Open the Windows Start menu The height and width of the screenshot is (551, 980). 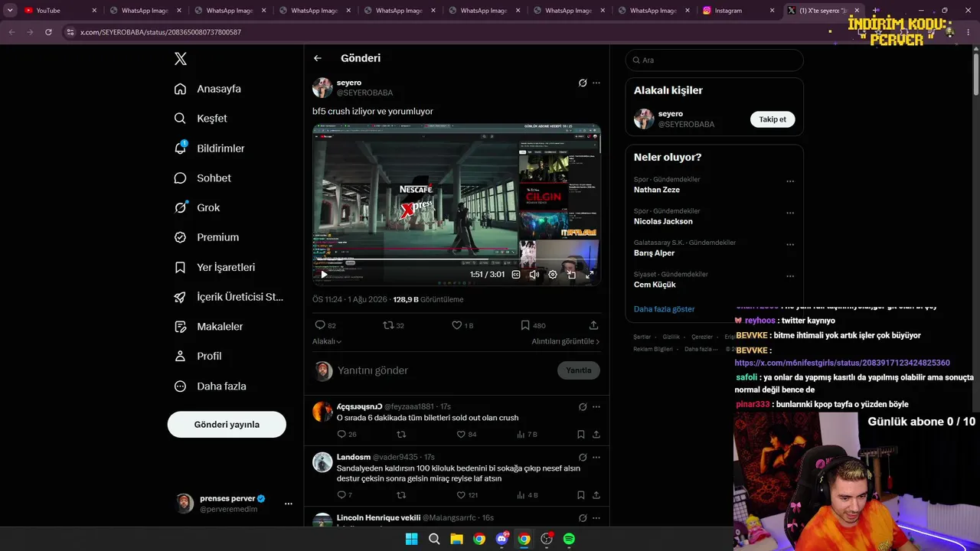pyautogui.click(x=411, y=539)
